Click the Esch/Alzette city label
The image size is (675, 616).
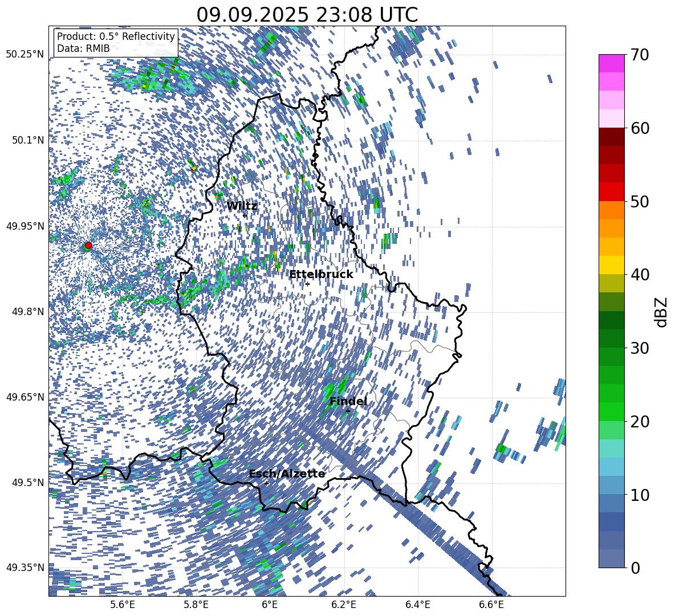(x=287, y=474)
